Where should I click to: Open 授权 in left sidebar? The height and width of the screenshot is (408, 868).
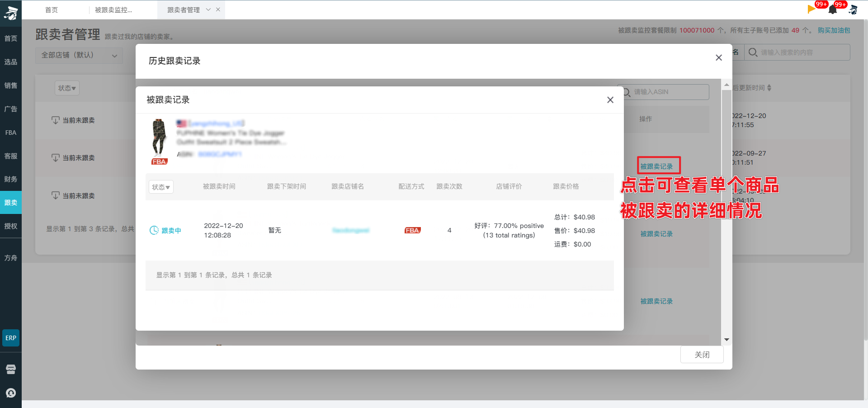11,226
